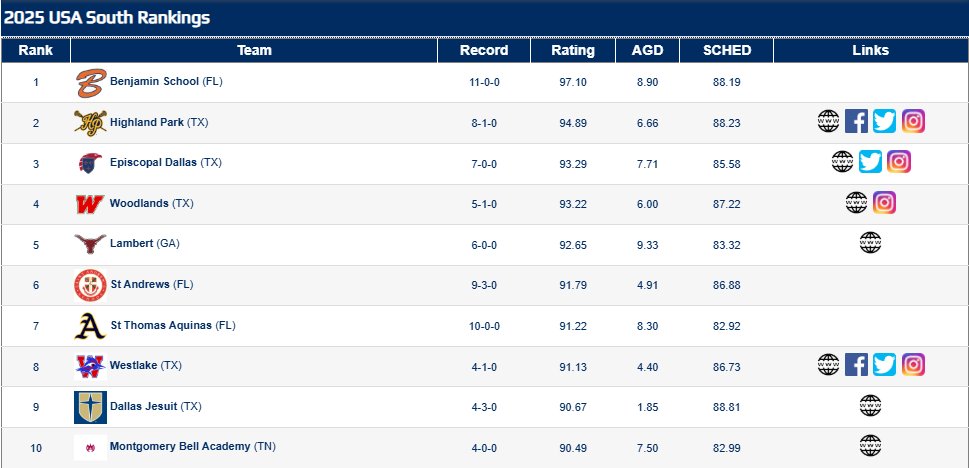Open Episcopal Dallas Twitter icon
Screen dimensions: 969x468
click(x=870, y=162)
